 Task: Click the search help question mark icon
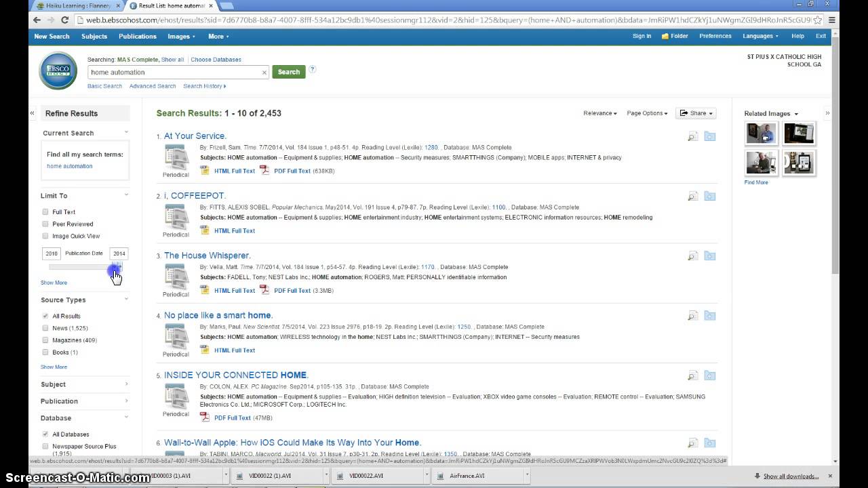click(313, 69)
